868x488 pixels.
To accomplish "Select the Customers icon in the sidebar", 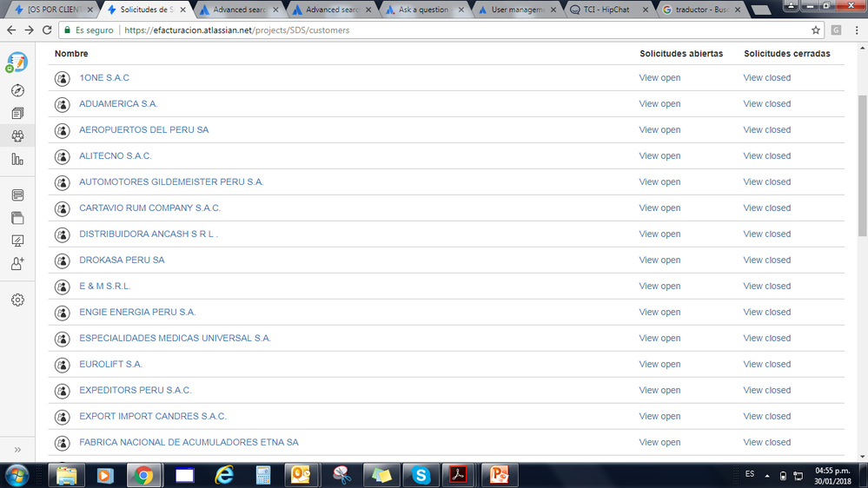I will [17, 136].
